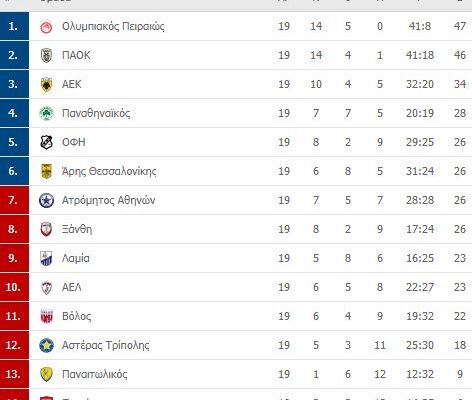This screenshot has height=400, width=472.
Task: Open the ΟΦΗ black-and-white crest
Action: click(46, 142)
